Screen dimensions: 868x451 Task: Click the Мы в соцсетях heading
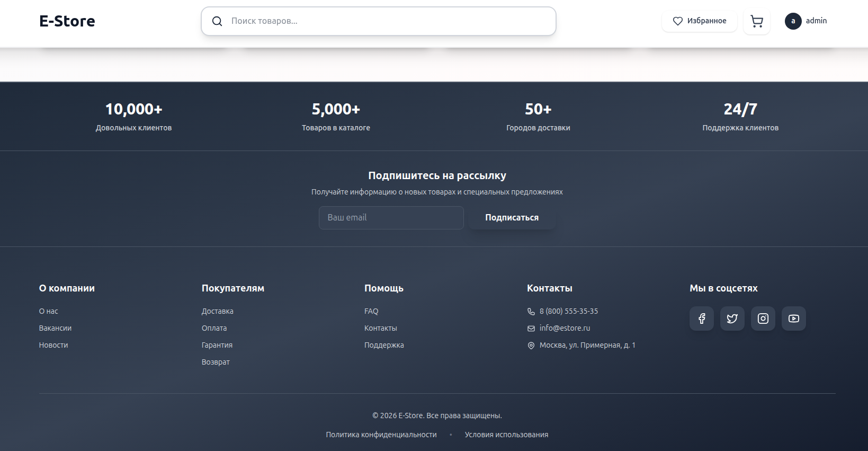[723, 288]
